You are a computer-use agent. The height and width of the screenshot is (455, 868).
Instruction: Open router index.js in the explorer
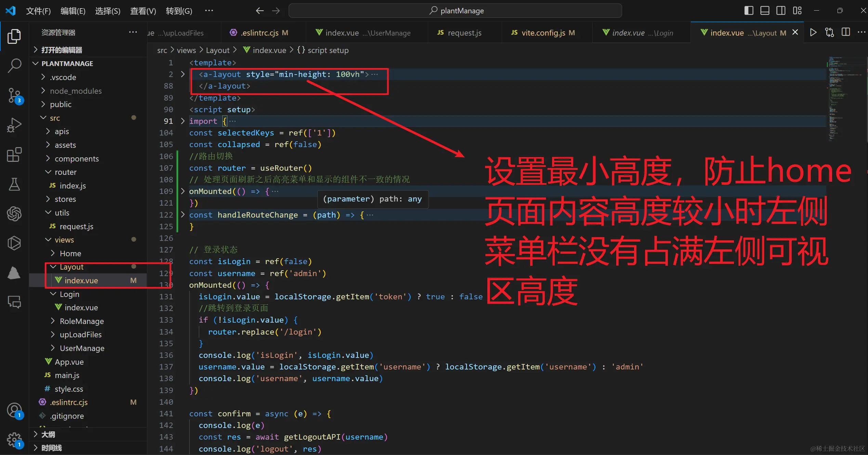tap(88, 186)
